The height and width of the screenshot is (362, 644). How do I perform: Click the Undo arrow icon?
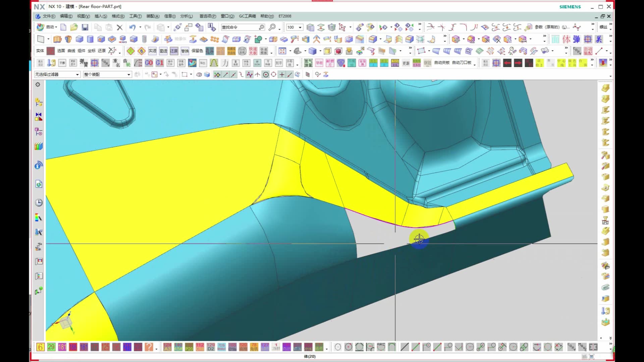click(x=132, y=27)
